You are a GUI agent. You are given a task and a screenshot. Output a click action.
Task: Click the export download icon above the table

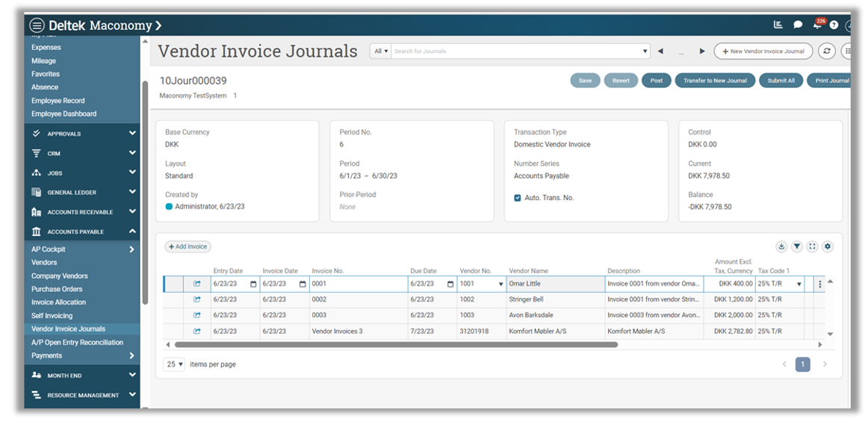click(x=781, y=246)
